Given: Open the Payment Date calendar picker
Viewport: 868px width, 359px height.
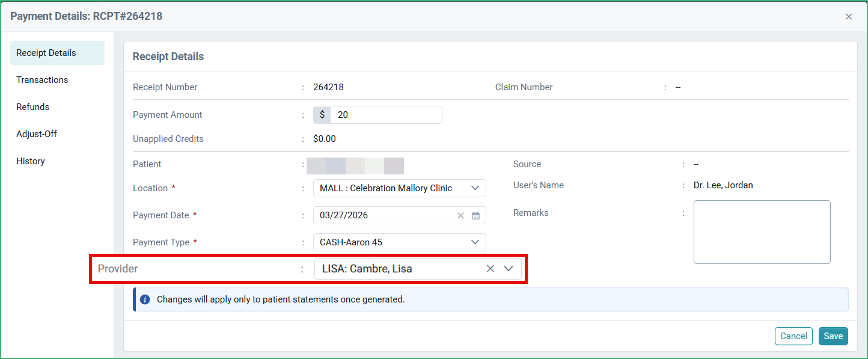Looking at the screenshot, I should click(475, 215).
